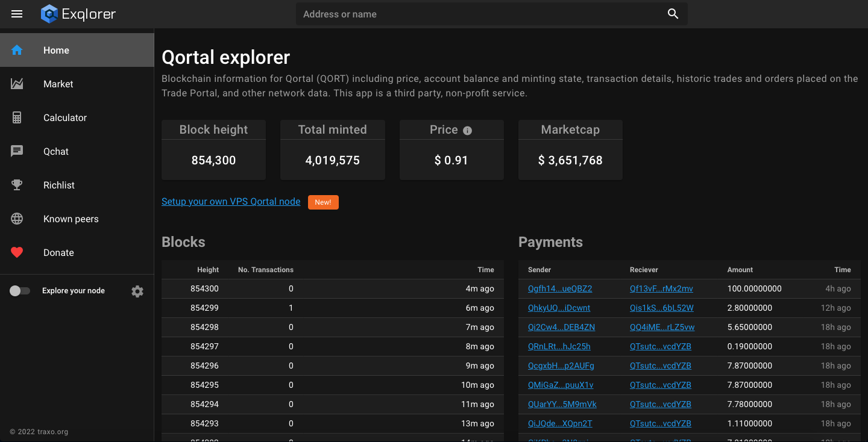The width and height of the screenshot is (868, 442).
Task: Open the Known peers page
Action: click(x=77, y=219)
